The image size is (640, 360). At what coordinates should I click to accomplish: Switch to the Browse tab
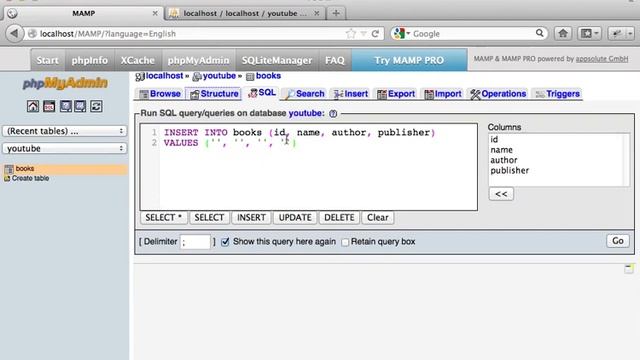160,94
